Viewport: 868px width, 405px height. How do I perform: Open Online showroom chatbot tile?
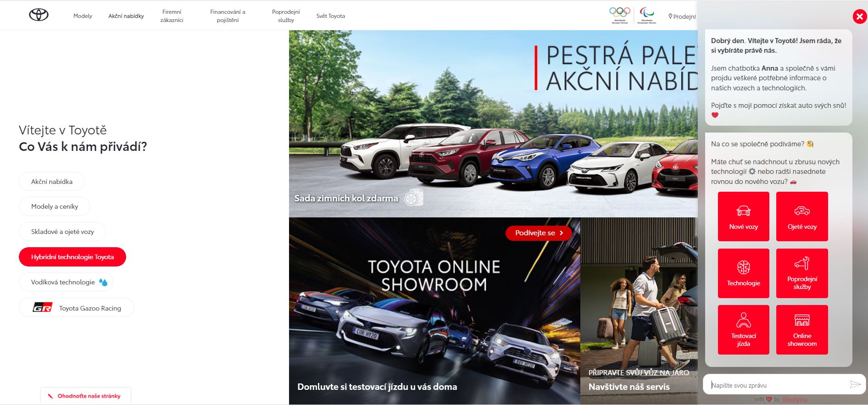pyautogui.click(x=802, y=330)
